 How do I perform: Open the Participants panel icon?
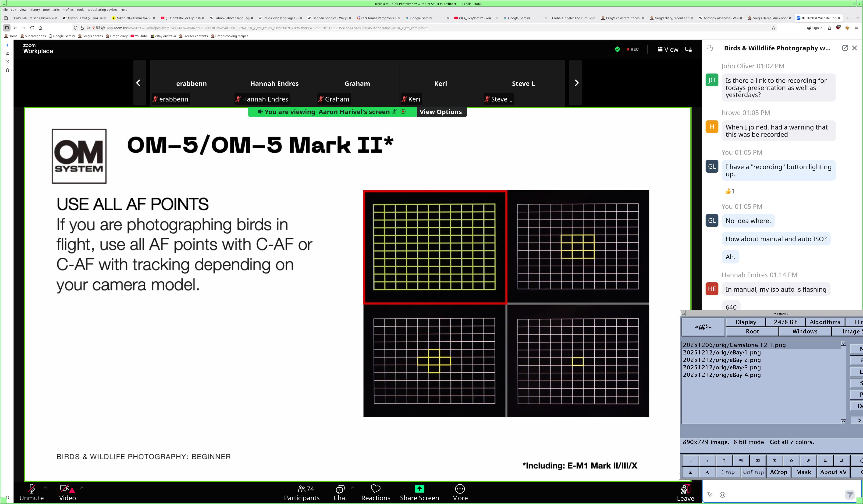pos(302,489)
